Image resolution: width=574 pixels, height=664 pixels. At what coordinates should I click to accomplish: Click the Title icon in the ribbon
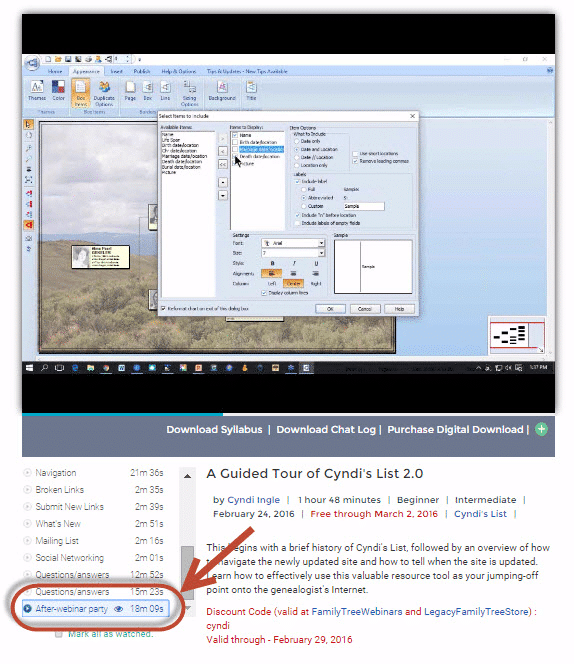pos(251,91)
